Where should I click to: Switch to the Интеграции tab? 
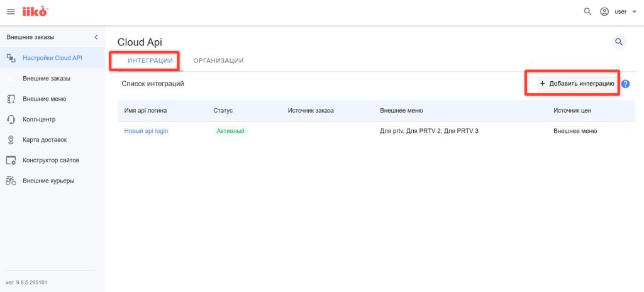150,60
